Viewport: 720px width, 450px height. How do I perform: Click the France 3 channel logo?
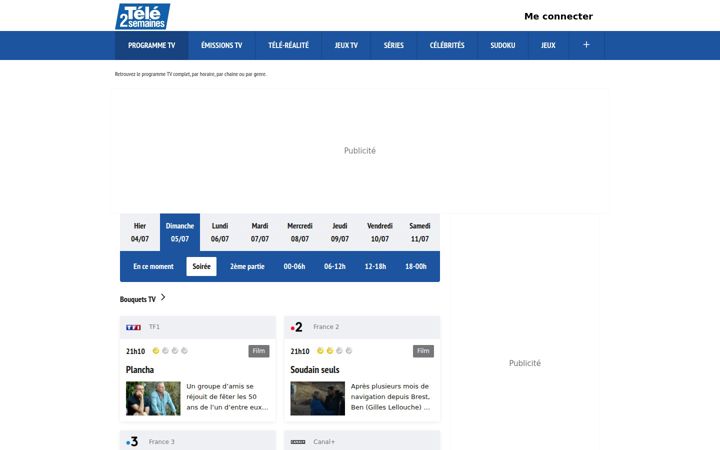tap(132, 442)
